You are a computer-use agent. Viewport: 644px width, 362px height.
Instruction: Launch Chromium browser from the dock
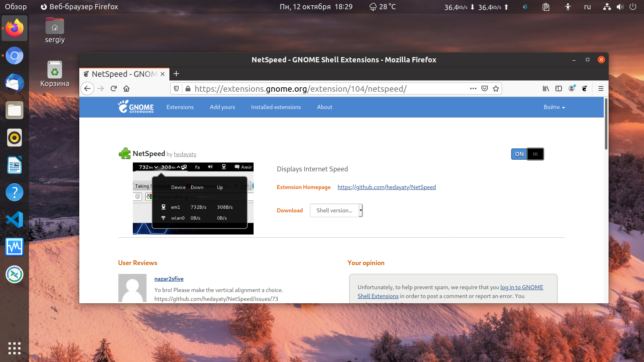click(14, 56)
